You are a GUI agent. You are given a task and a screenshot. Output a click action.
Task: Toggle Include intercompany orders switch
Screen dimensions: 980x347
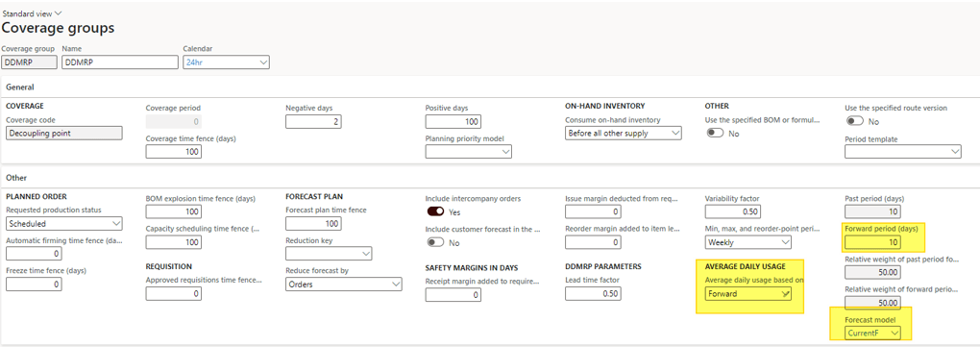435,212
